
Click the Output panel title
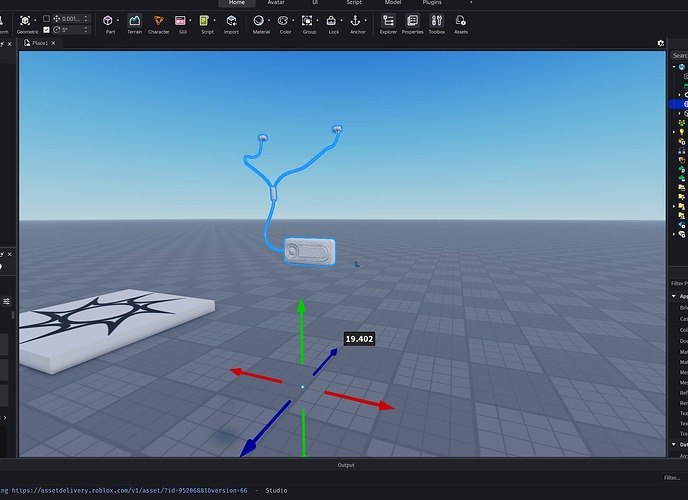(x=346, y=465)
